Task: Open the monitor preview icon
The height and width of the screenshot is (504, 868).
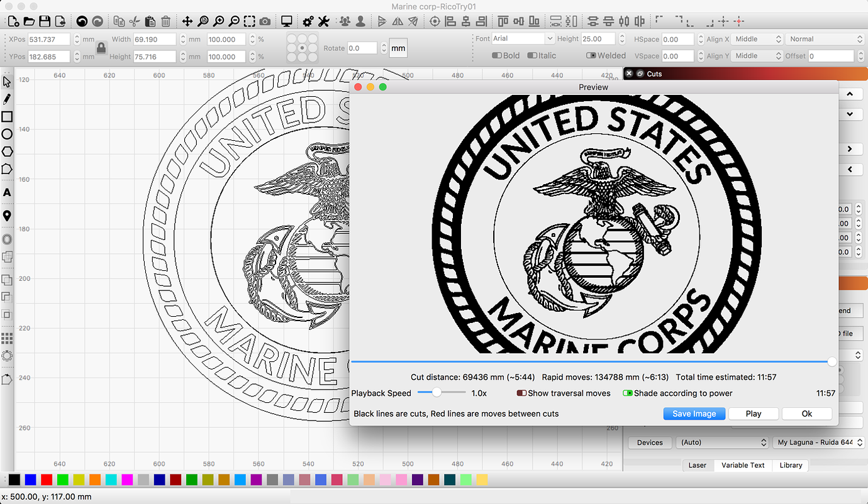Action: pyautogui.click(x=287, y=21)
